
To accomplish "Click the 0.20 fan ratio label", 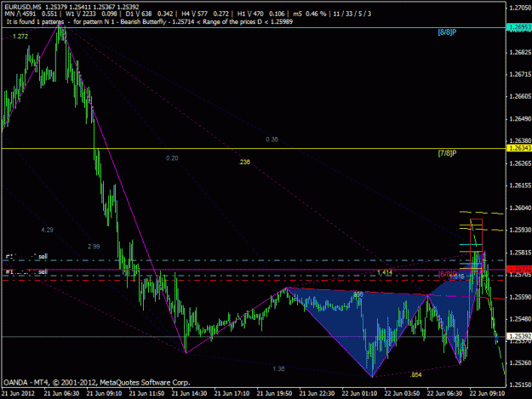I will 172,158.
